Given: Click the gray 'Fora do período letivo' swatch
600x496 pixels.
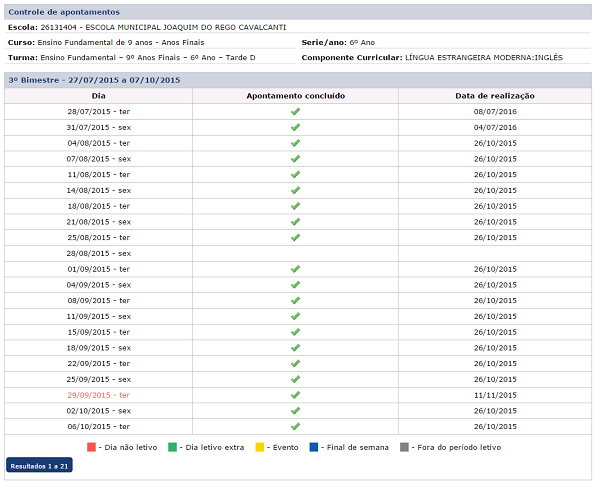Looking at the screenshot, I should tap(404, 447).
